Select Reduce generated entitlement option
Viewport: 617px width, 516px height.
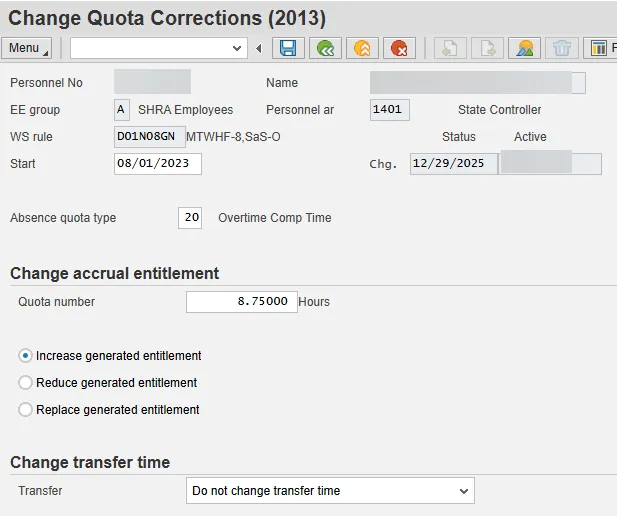[x=26, y=383]
